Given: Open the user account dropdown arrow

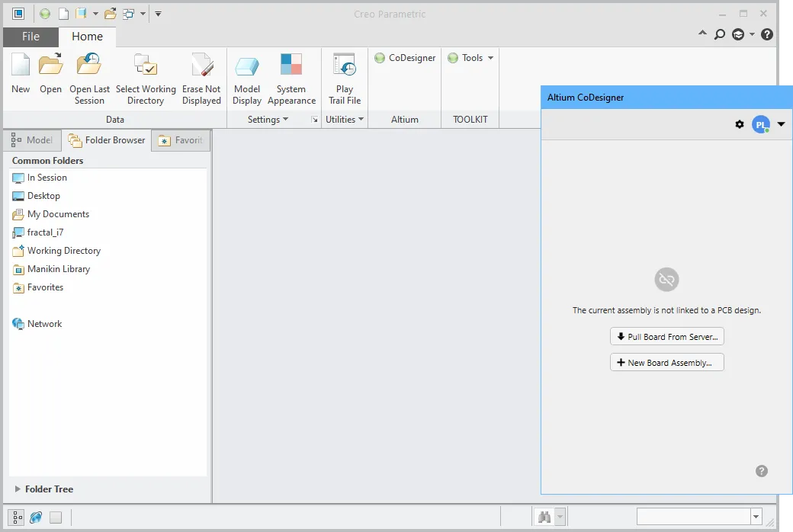Looking at the screenshot, I should [x=781, y=124].
